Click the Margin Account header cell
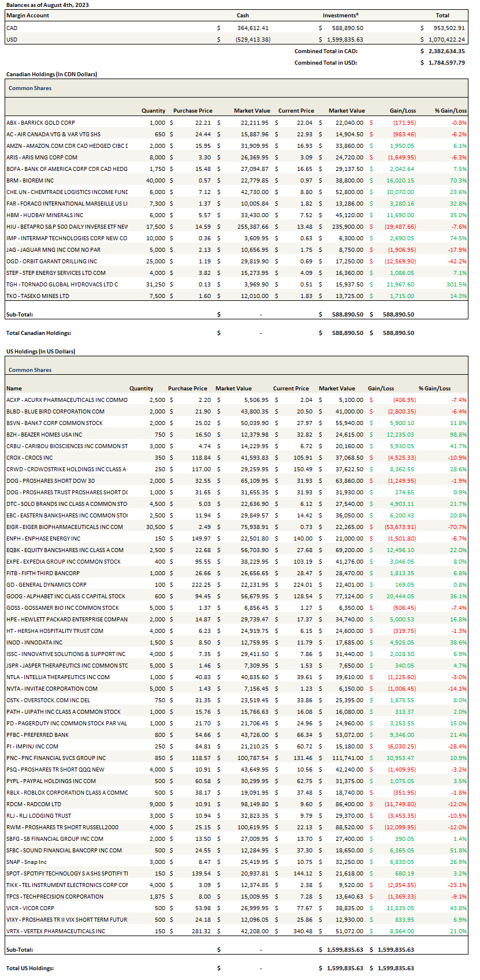The image size is (480, 980). (28, 16)
